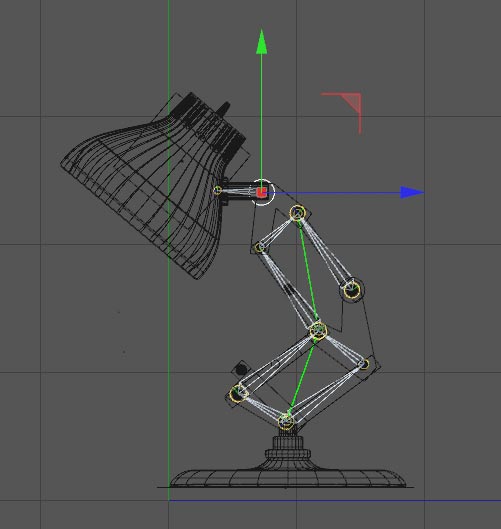This screenshot has width=501, height=529.
Task: Select the red center pivot handle
Action: point(261,193)
